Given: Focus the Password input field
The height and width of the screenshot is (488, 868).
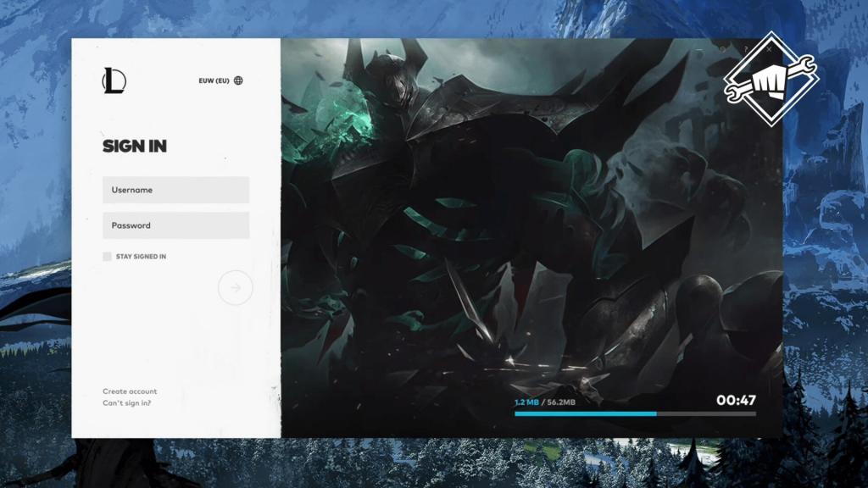Looking at the screenshot, I should [x=175, y=225].
